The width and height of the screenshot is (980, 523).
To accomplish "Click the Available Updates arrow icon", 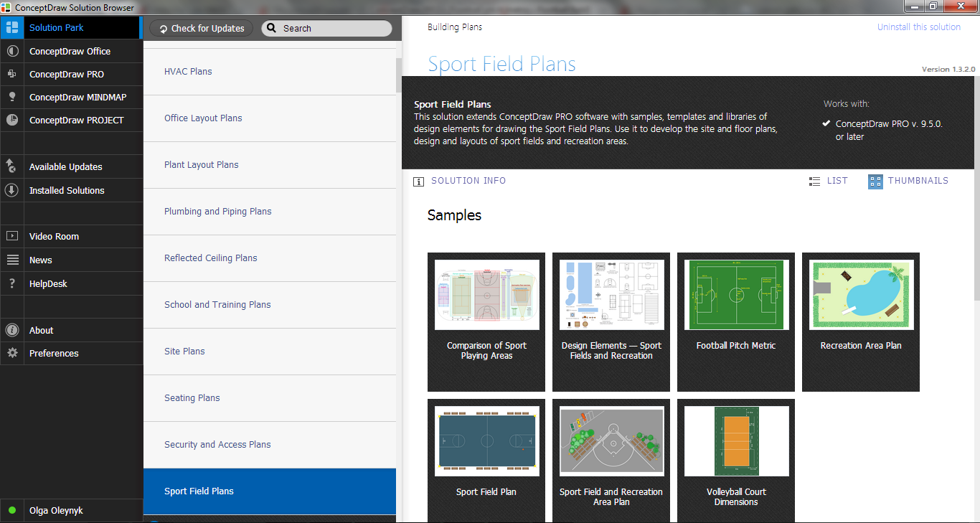I will click(11, 166).
